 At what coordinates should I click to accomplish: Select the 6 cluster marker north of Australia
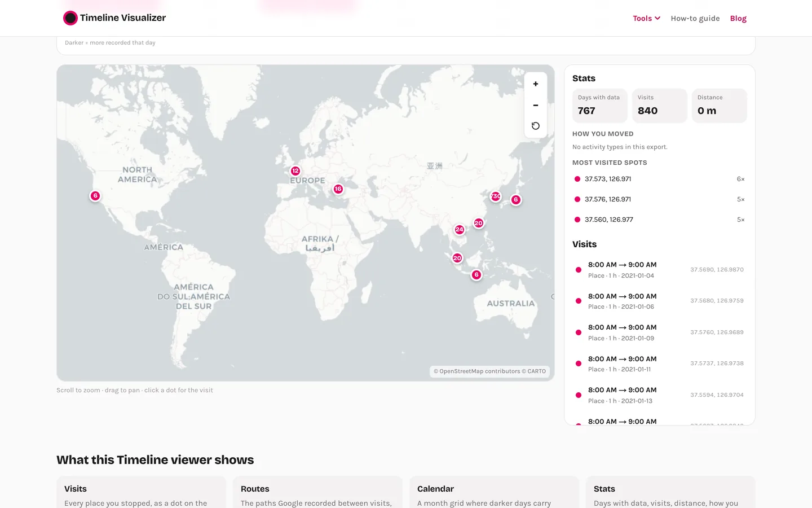tap(476, 275)
